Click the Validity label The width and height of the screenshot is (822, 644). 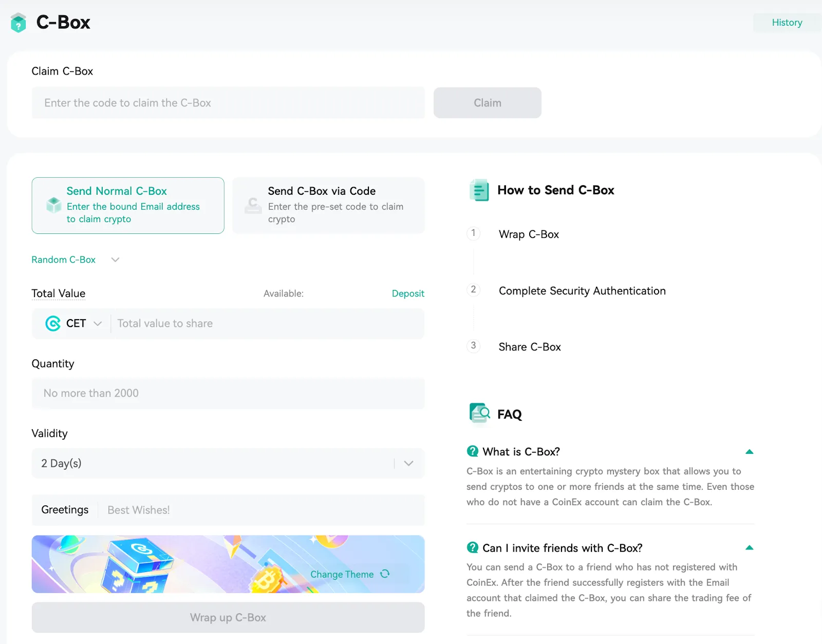pos(49,433)
